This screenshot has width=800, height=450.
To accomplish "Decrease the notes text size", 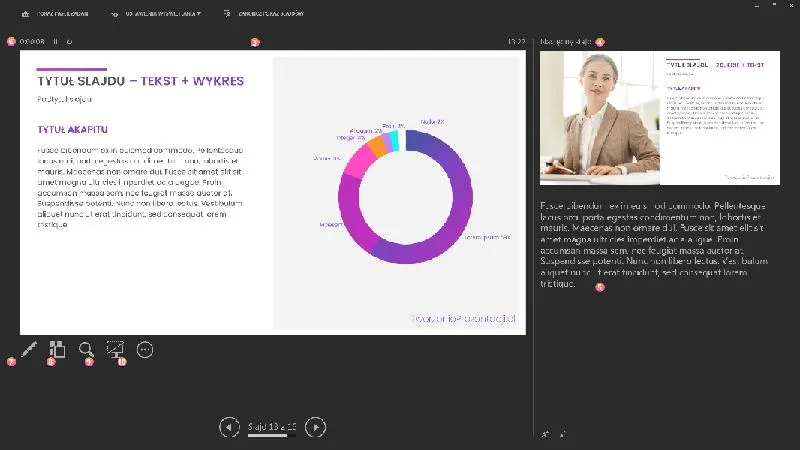I will (x=562, y=435).
